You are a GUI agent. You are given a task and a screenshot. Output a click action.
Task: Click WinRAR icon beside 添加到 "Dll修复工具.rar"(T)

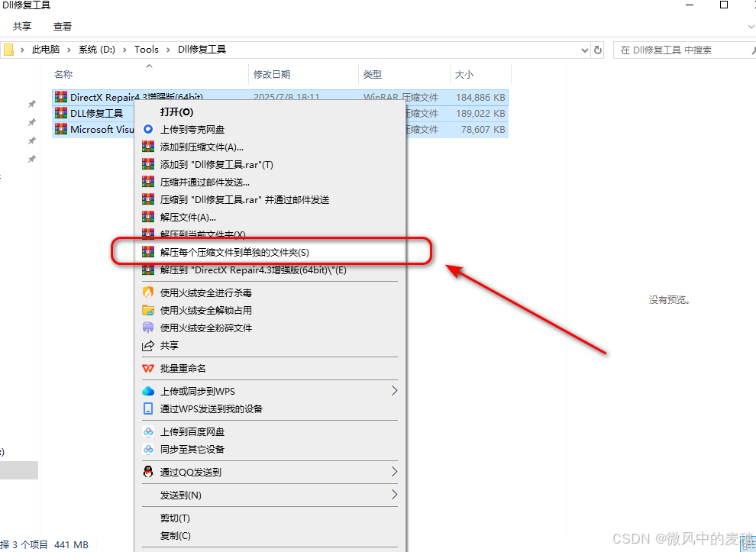pyautogui.click(x=148, y=164)
